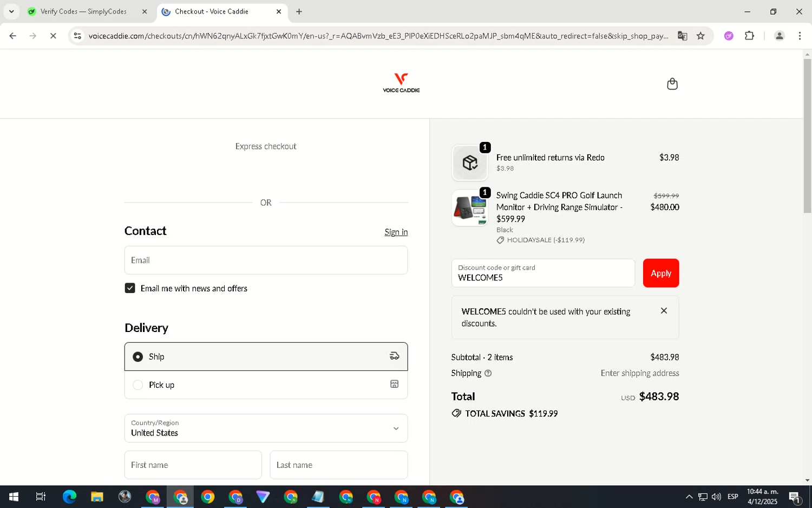This screenshot has width=812, height=508.
Task: Choose the Pick up delivery option
Action: pos(266,385)
